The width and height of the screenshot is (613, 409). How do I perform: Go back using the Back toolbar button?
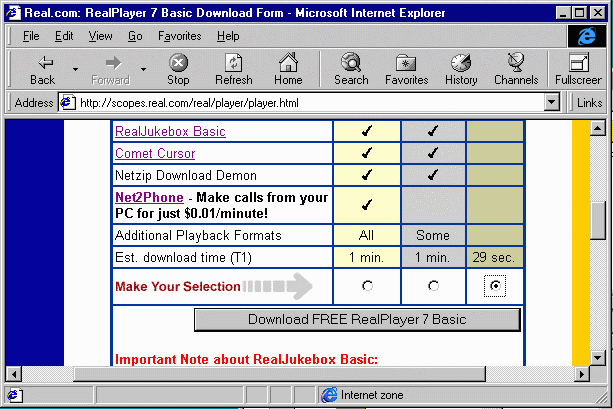[43, 70]
